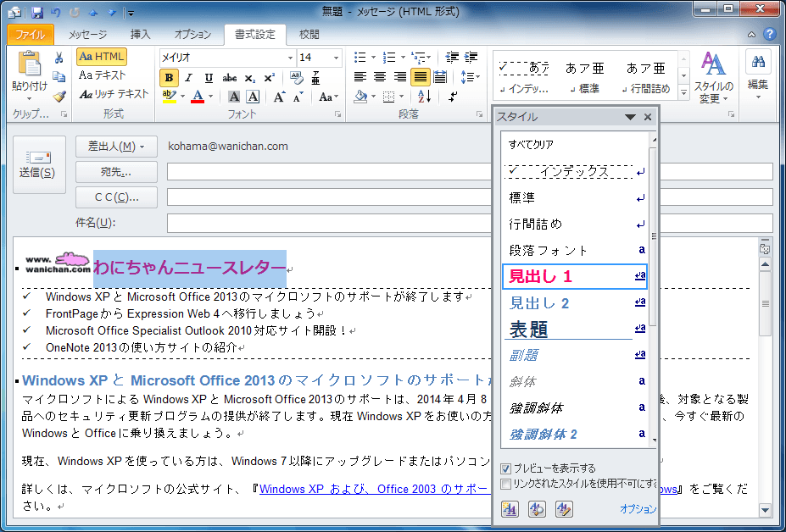Apply subscript X2 formatting

tap(249, 78)
